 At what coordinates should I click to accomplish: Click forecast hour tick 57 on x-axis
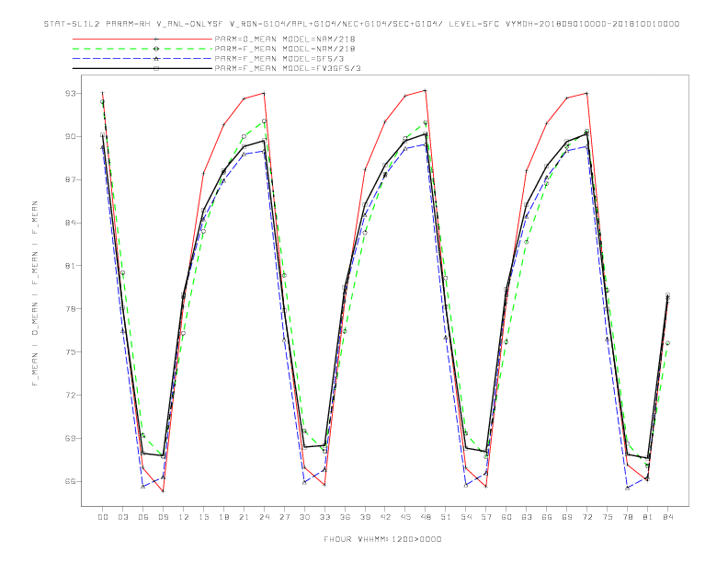(x=486, y=517)
